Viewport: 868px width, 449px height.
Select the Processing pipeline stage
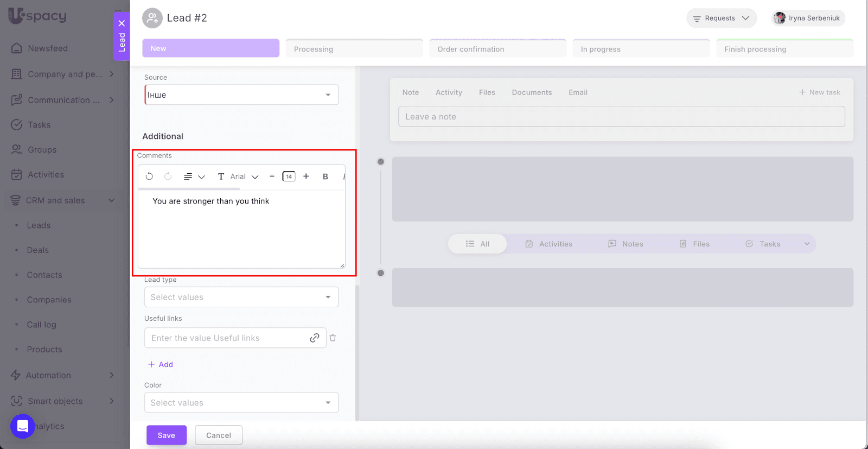coord(354,49)
